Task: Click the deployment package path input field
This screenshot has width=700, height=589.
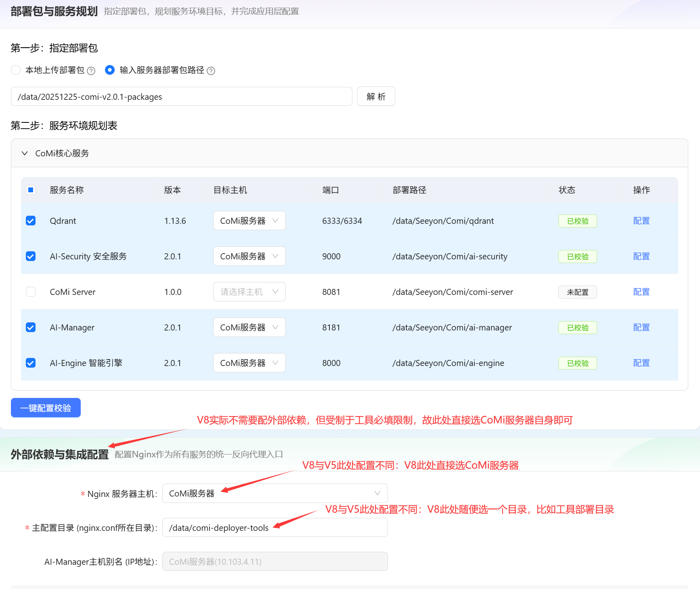Action: click(181, 97)
